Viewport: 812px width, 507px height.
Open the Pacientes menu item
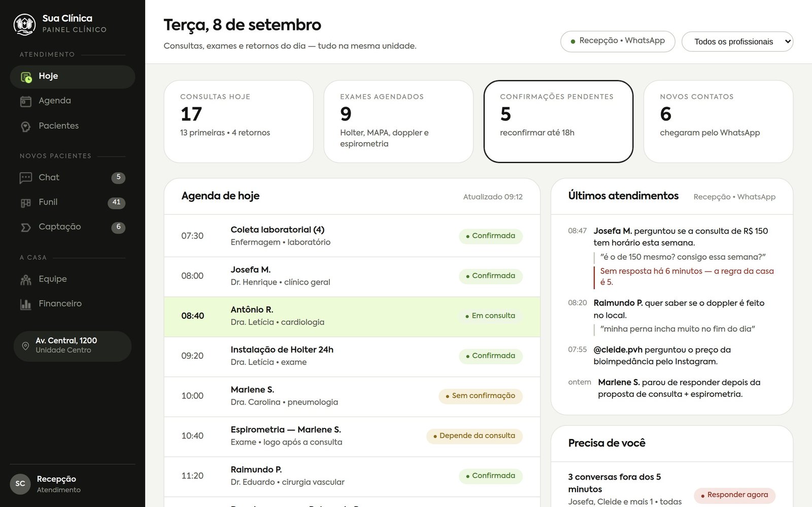(73, 126)
